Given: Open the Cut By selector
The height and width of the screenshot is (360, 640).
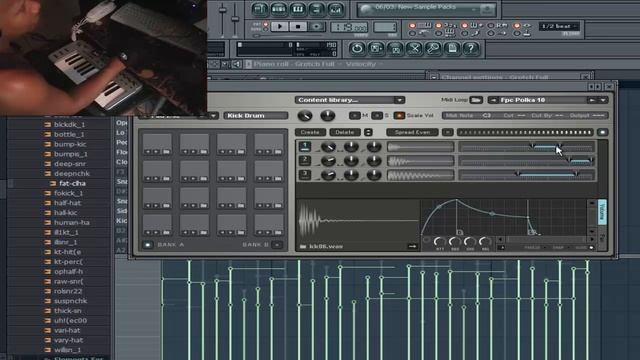Looking at the screenshot, I should (x=547, y=116).
